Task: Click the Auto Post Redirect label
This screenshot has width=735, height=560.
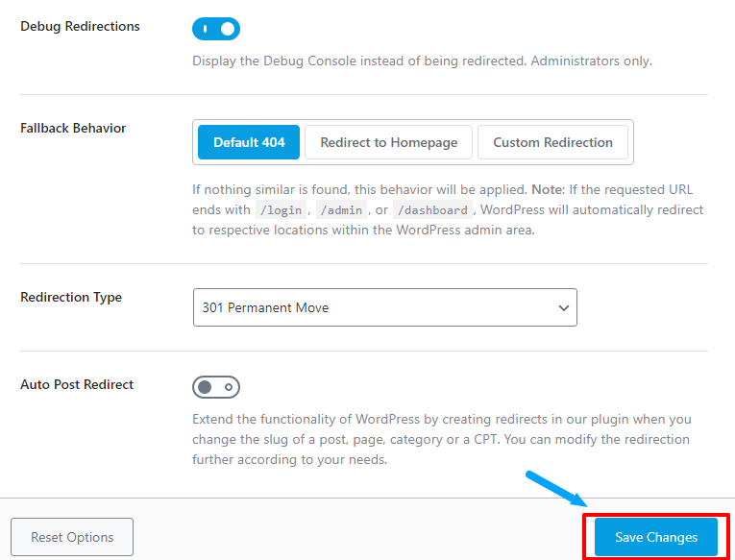Action: point(77,385)
